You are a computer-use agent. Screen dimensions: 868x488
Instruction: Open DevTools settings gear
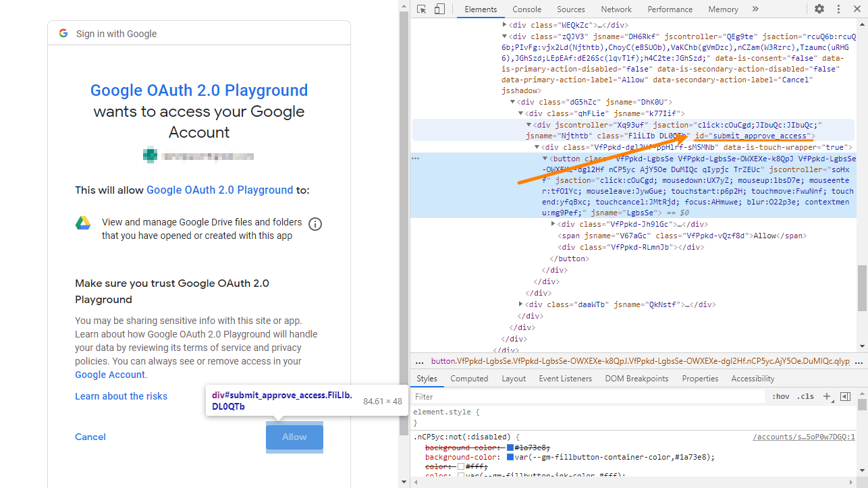tap(819, 9)
